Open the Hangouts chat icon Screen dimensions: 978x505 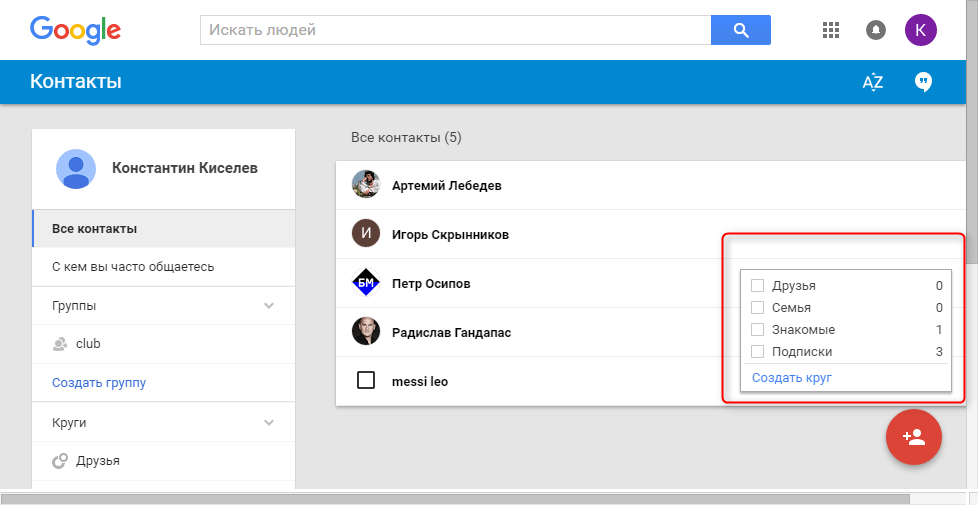point(923,82)
